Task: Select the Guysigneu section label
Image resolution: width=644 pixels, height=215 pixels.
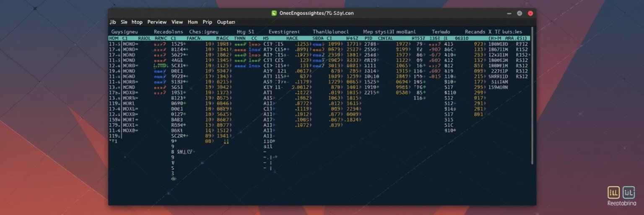Action: pos(124,32)
